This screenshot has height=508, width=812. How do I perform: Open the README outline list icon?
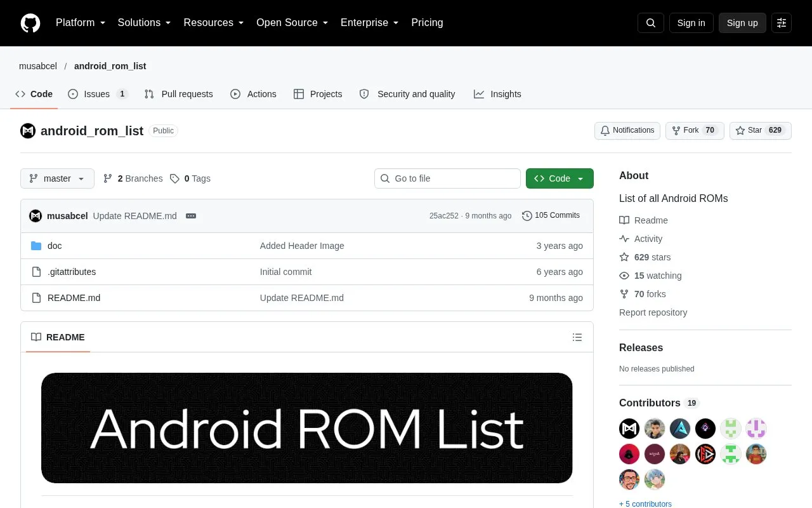(x=577, y=337)
